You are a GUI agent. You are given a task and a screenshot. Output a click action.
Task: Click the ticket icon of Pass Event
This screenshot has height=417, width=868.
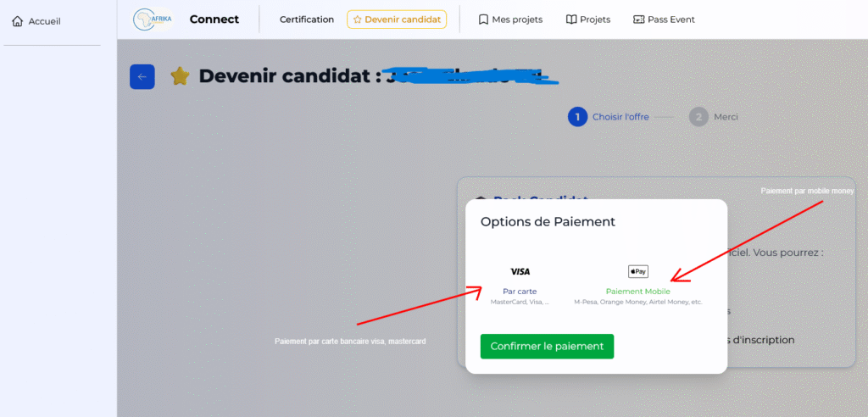click(x=638, y=19)
